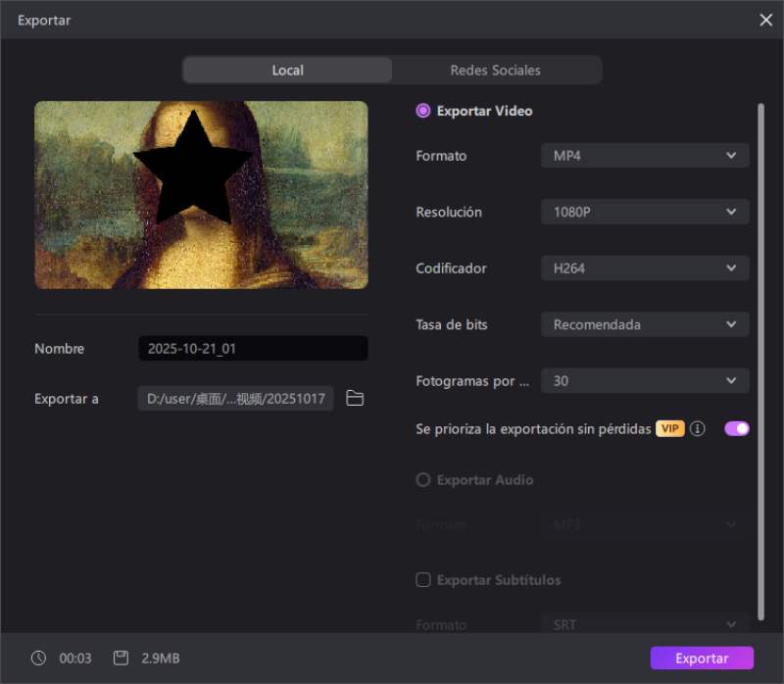This screenshot has height=684, width=784.
Task: Edit the file name 2025-10-21_01
Action: point(253,348)
